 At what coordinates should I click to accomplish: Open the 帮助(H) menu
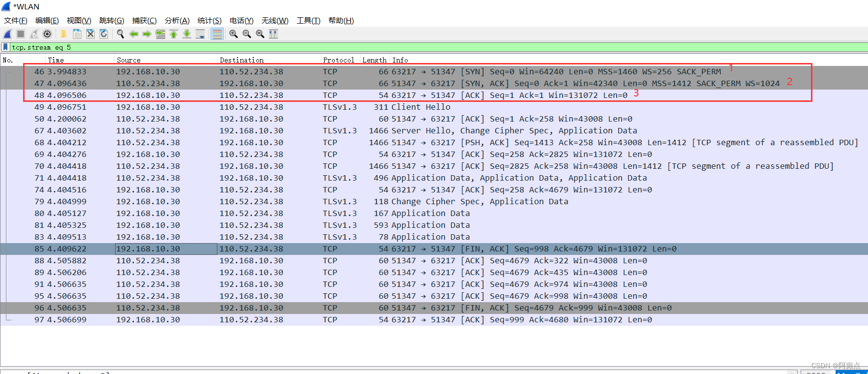[341, 21]
